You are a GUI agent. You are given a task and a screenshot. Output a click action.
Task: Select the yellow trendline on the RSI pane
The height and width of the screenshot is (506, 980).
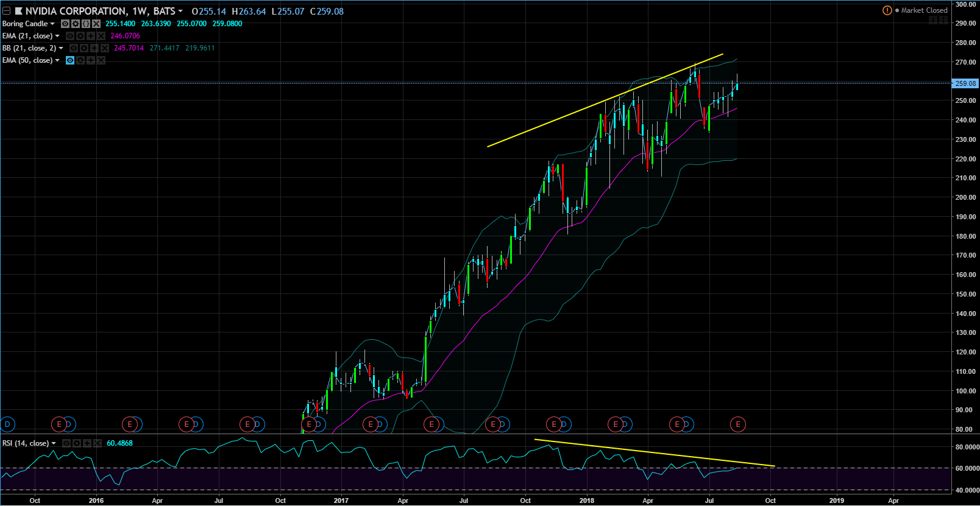(x=655, y=453)
